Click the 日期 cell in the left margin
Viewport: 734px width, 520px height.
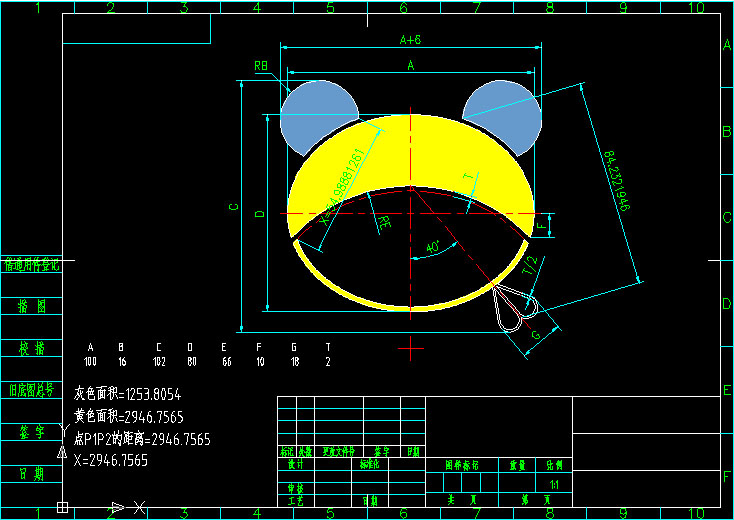[x=31, y=474]
